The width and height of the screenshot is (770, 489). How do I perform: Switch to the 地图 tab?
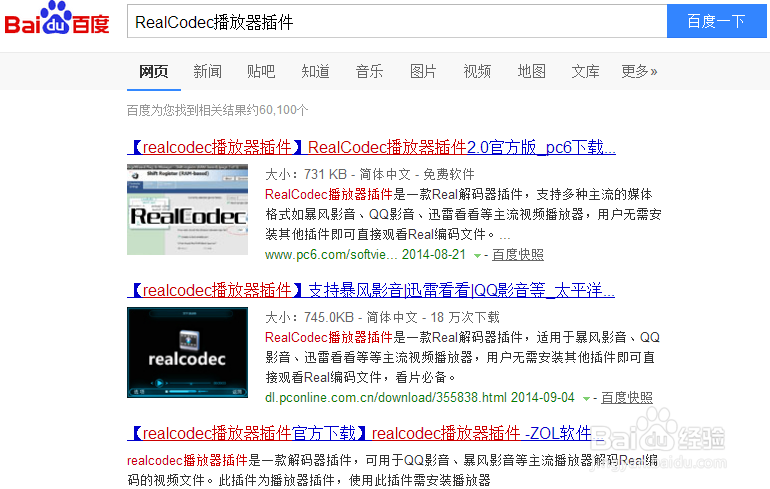click(531, 72)
